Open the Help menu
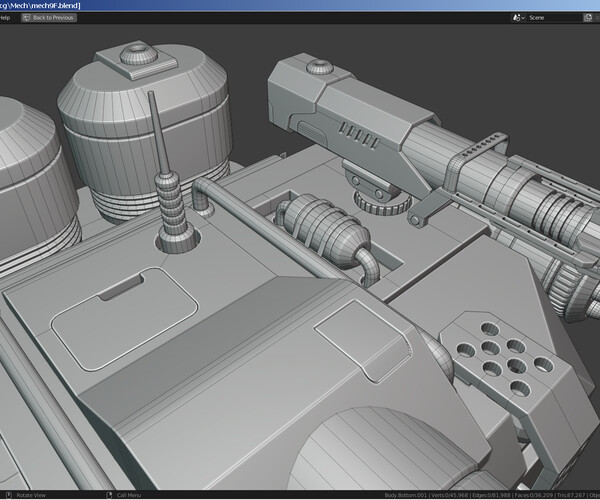This screenshot has width=600, height=500. (5, 18)
